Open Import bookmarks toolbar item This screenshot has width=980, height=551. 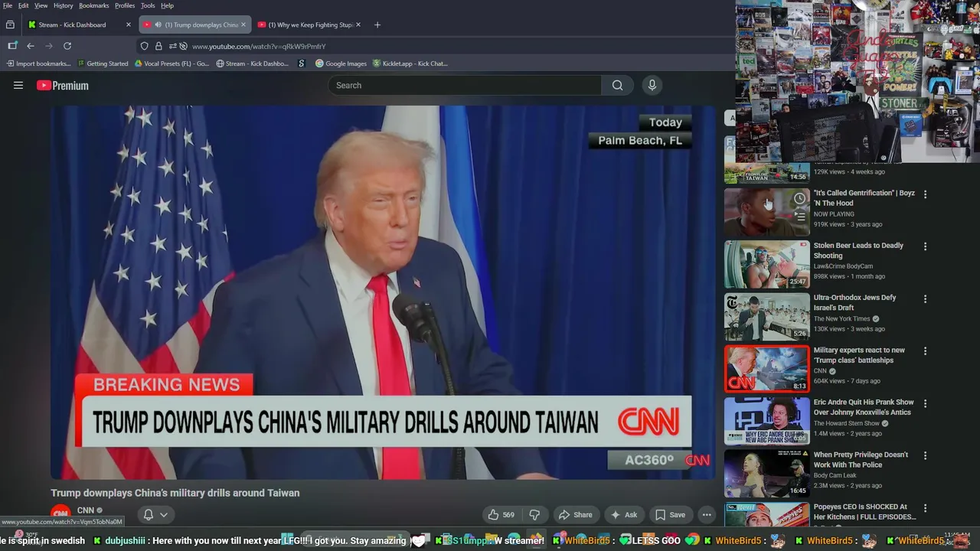point(38,64)
